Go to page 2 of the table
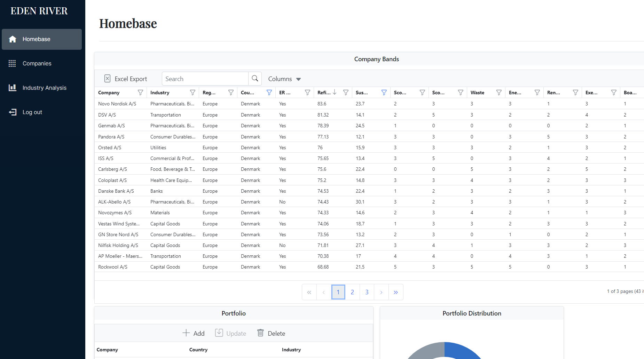The width and height of the screenshot is (644, 359). [352, 292]
